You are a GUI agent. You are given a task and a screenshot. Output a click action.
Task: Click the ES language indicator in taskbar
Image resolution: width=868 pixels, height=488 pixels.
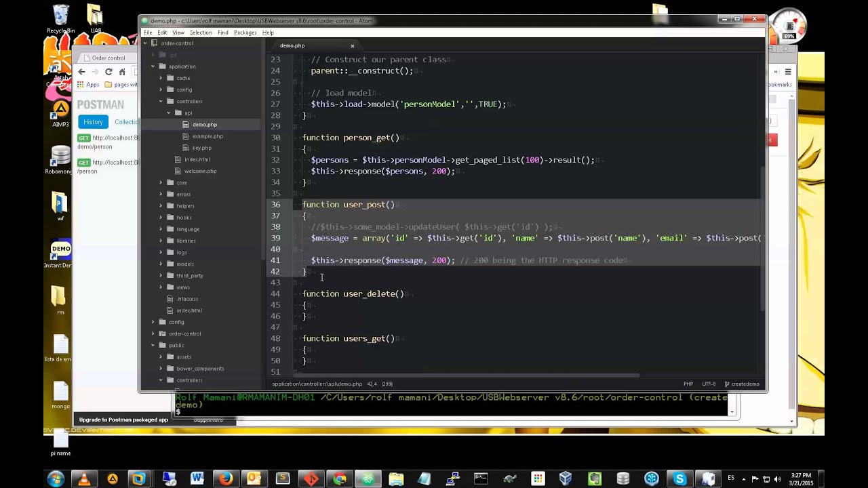[731, 479]
